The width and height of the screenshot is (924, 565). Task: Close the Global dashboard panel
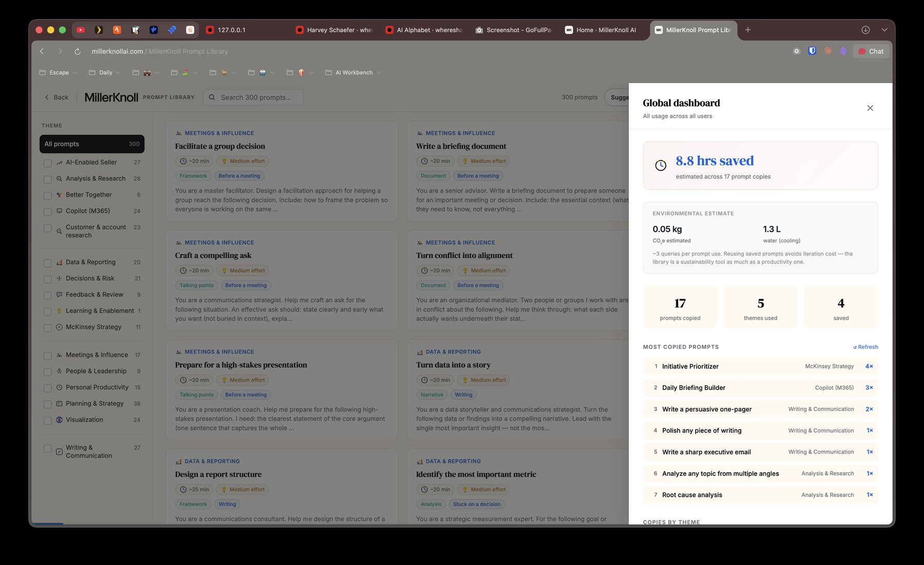pos(870,108)
